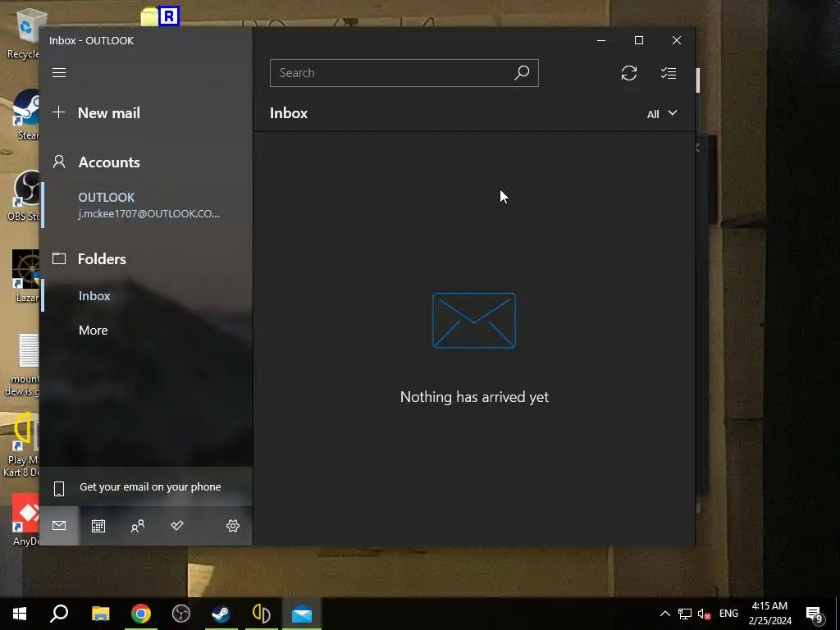Click the muted volume tray icon
The height and width of the screenshot is (630, 840).
(x=705, y=614)
